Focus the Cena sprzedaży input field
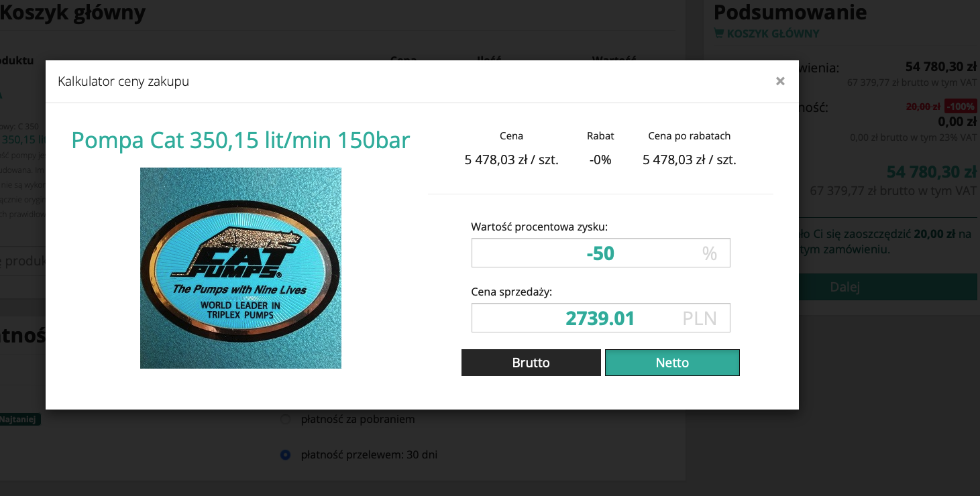 click(600, 318)
